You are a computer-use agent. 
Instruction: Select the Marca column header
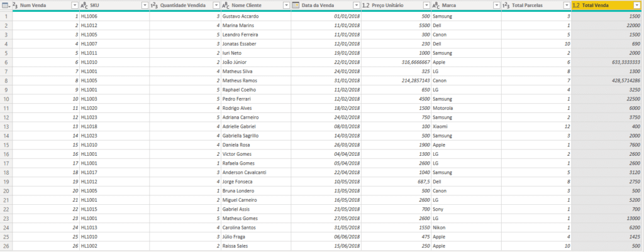[466, 5]
